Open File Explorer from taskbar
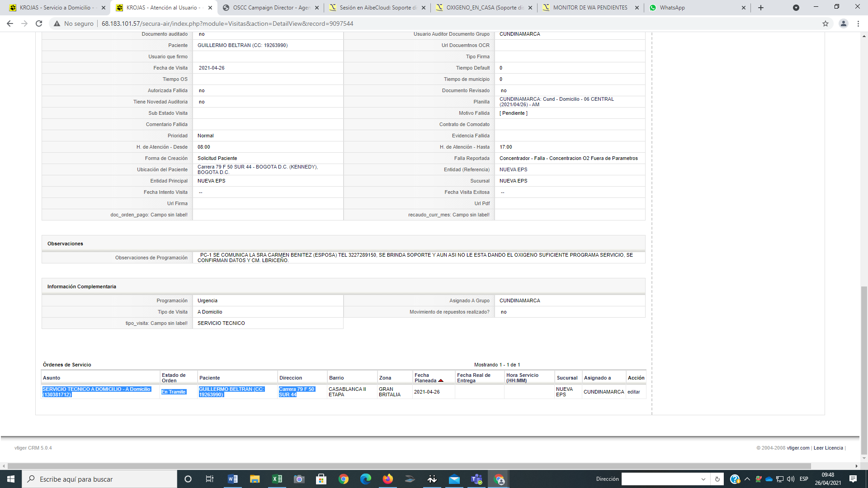Viewport: 868px width, 488px height. [255, 479]
